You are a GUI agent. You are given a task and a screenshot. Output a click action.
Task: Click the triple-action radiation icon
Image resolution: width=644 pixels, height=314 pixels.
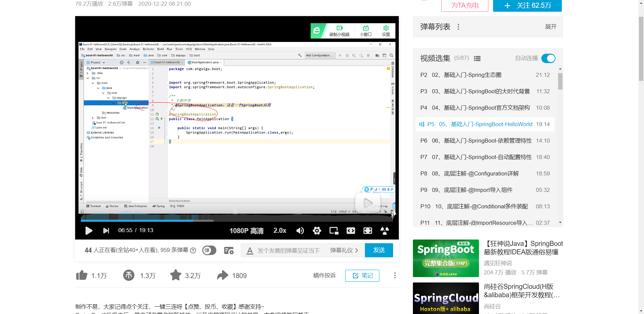385,230
